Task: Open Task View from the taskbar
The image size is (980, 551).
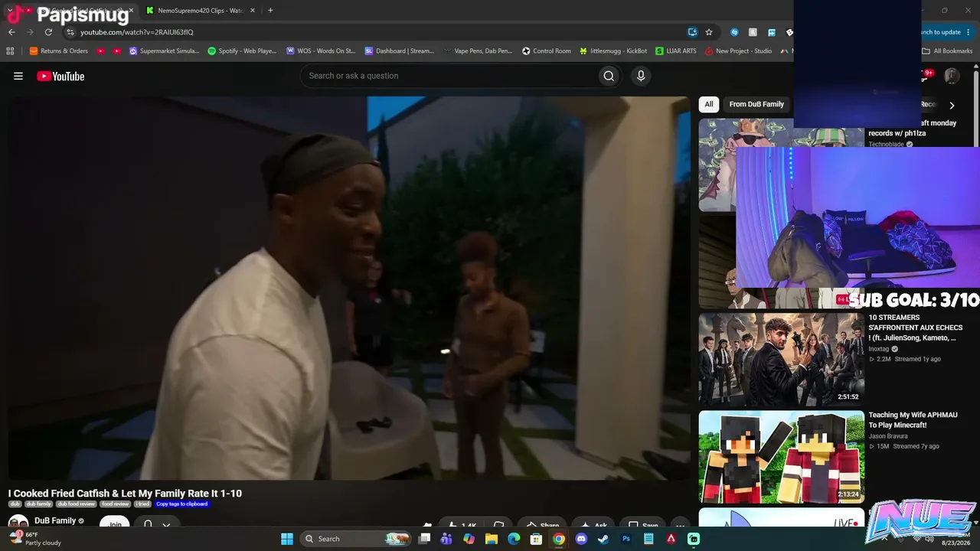Action: click(424, 539)
